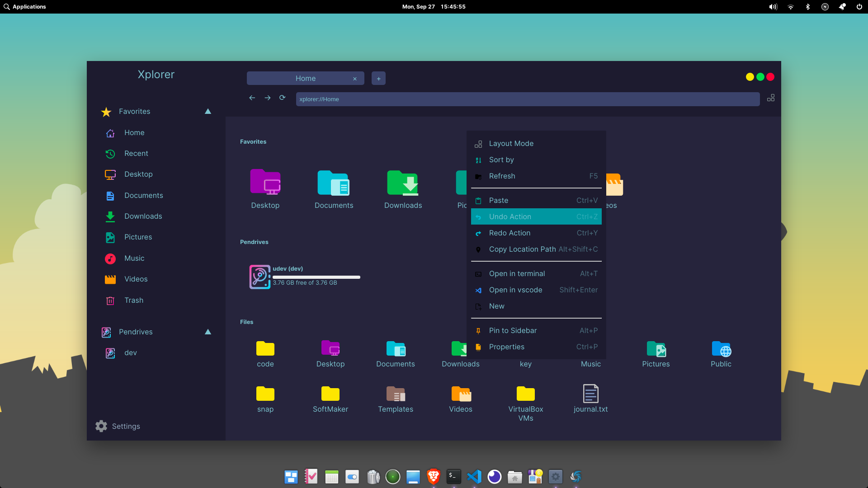Click the VirtualBox VMs folder
Screen dimensions: 868x488
pos(525,394)
